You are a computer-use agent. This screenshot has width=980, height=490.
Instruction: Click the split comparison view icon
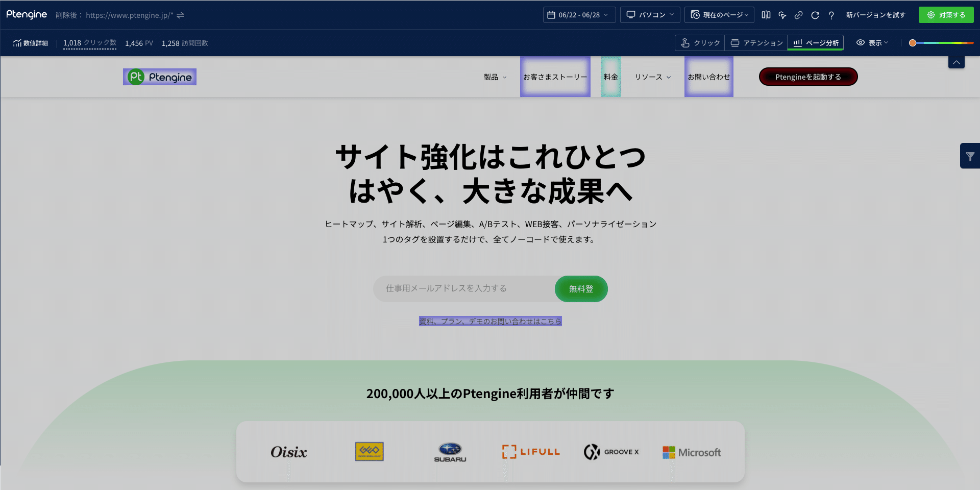[x=766, y=15]
